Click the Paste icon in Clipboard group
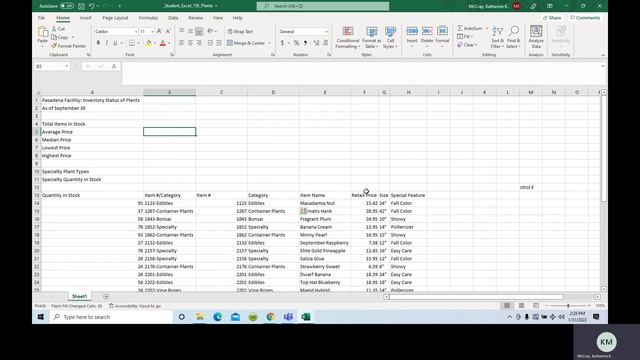This screenshot has width=640, height=360. (x=42, y=32)
